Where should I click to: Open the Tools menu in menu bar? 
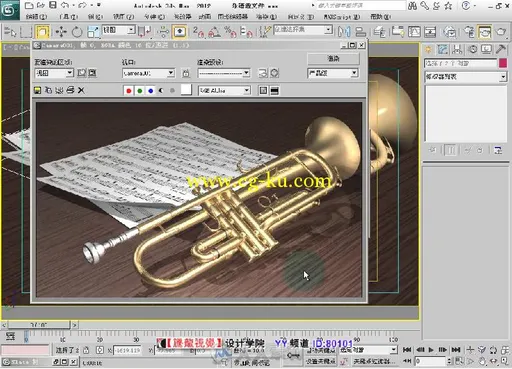[69, 16]
